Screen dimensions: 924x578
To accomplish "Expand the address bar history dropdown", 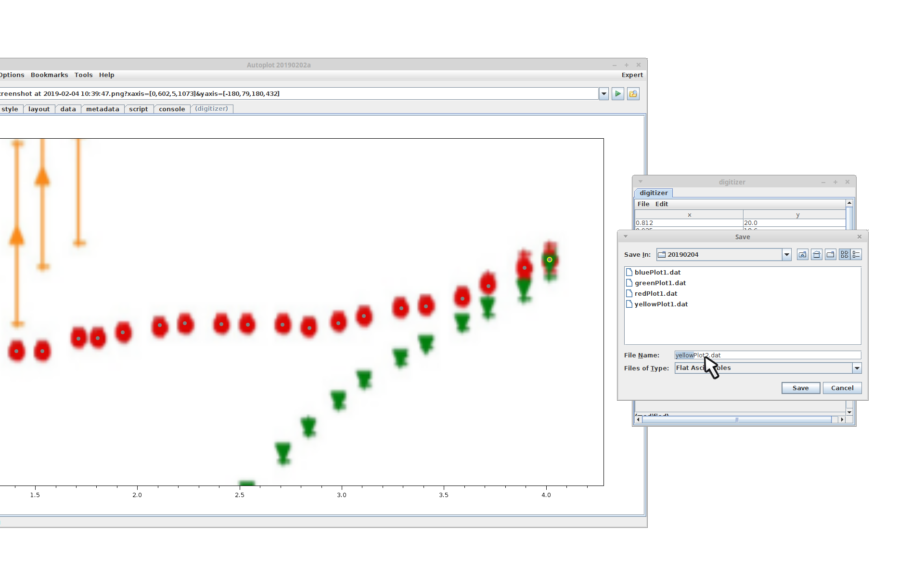I will tap(604, 94).
